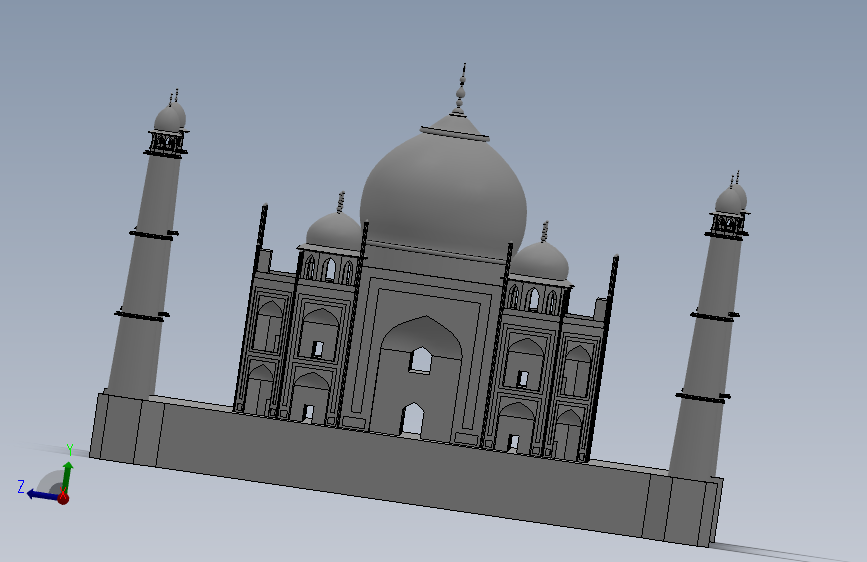Click the blue Z axis arrow of the triad
This screenshot has width=867, height=562.
click(x=43, y=494)
